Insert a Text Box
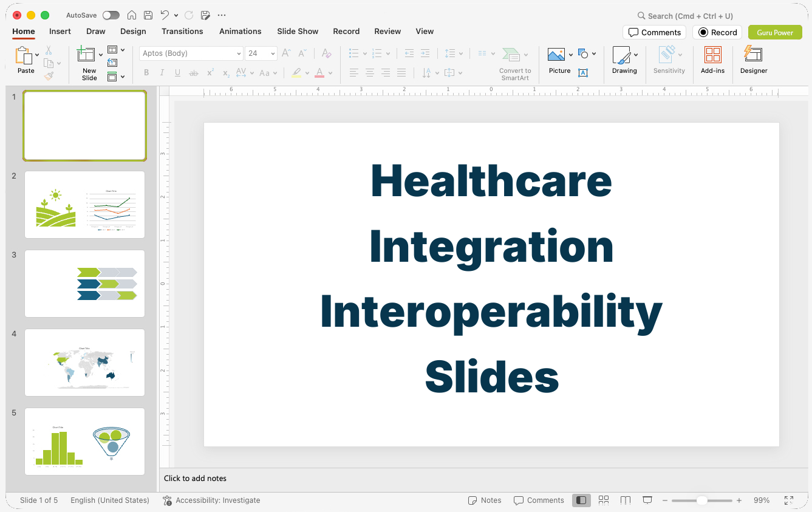Screen dimensions: 812x512 tap(583, 73)
